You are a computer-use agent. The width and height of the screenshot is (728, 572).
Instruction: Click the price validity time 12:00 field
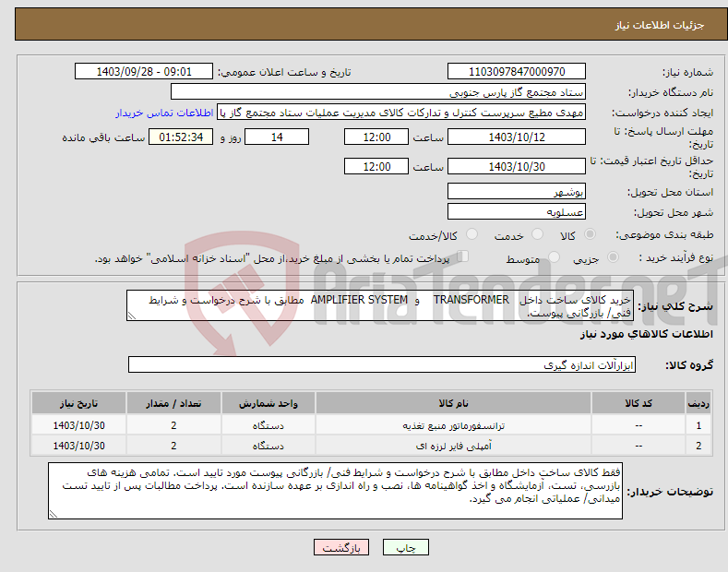(376, 166)
